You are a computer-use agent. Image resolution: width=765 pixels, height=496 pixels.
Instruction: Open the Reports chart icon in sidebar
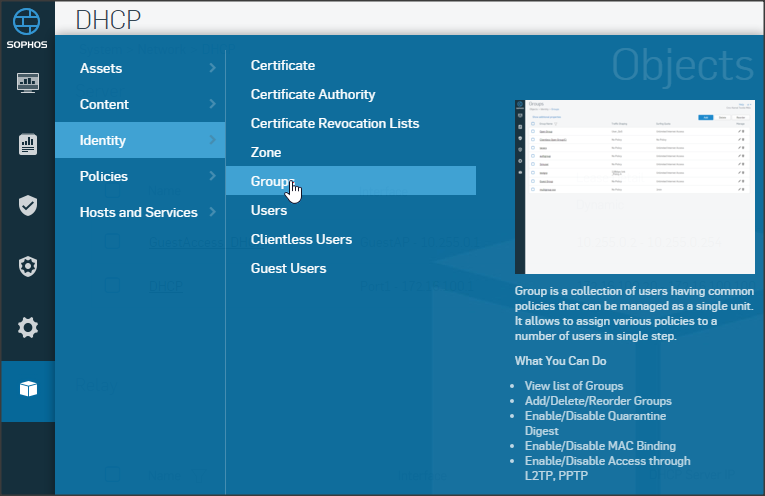pos(28,145)
